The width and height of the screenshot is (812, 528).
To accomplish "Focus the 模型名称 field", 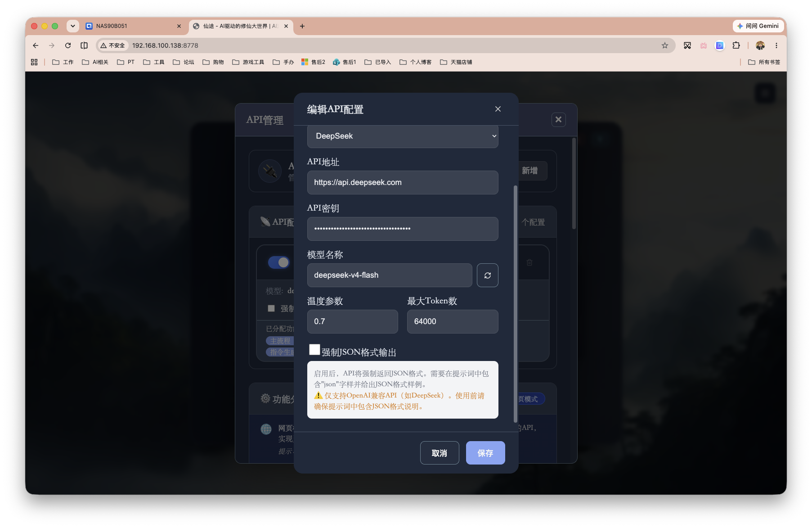I will coord(390,275).
